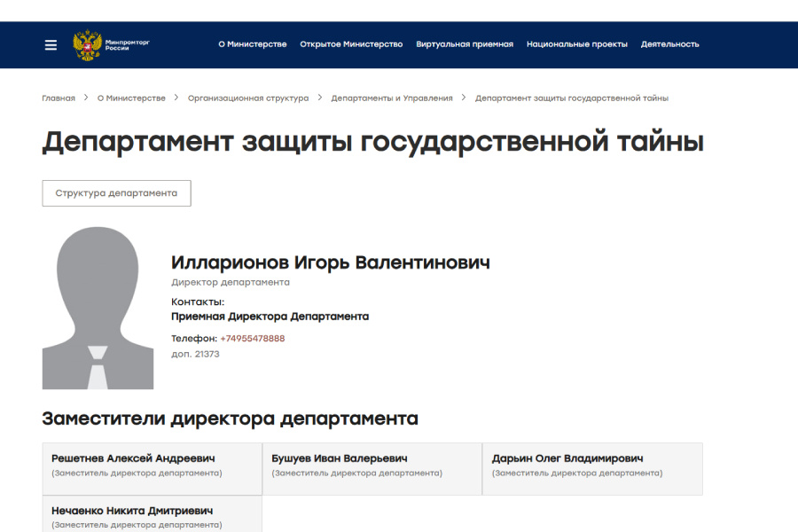Image resolution: width=798 pixels, height=532 pixels.
Task: Click the Структура департамента button
Action: click(116, 193)
